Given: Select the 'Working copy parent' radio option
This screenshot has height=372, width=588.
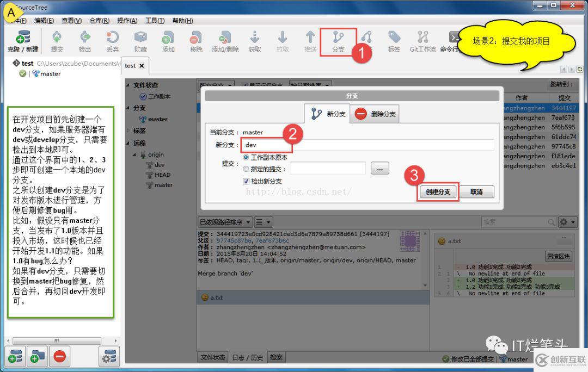Looking at the screenshot, I should pyautogui.click(x=246, y=157).
